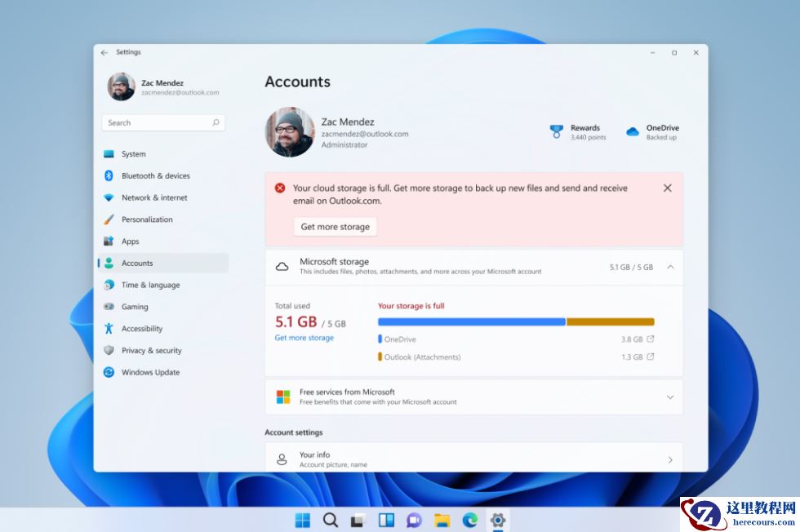Open Your info account settings
This screenshot has width=800, height=532.
tap(473, 459)
